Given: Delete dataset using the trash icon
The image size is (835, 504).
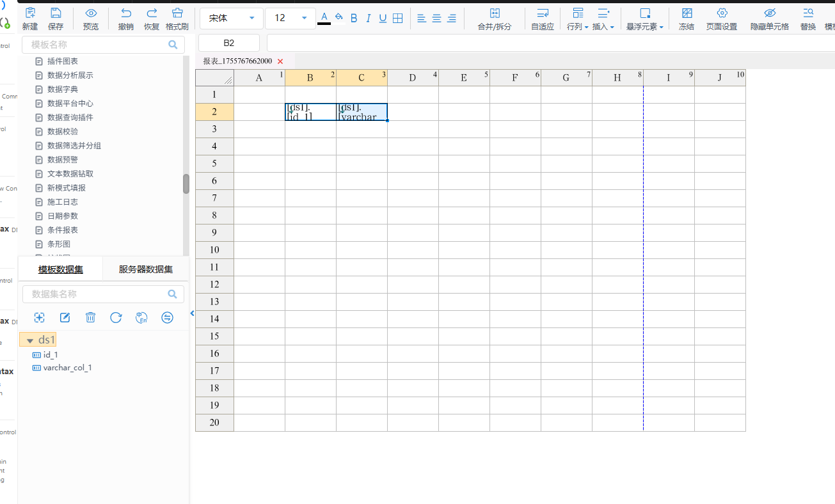Looking at the screenshot, I should [x=91, y=318].
